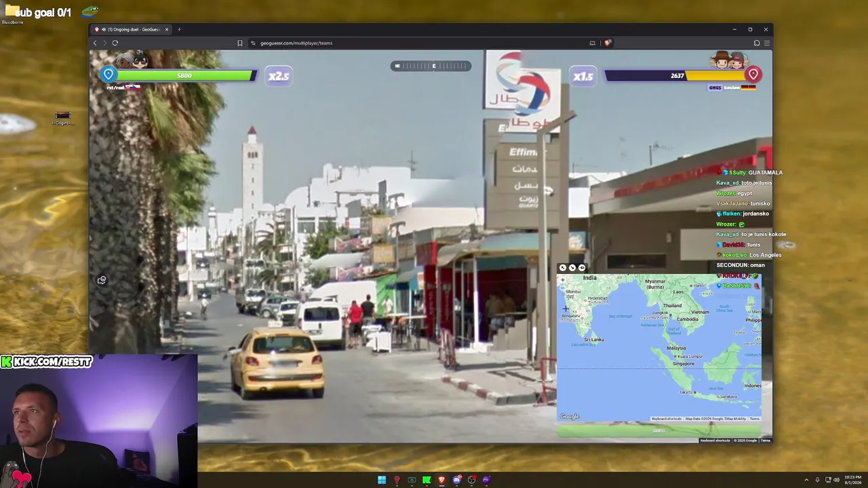Bookmark the current GeoGuessr page

point(240,43)
